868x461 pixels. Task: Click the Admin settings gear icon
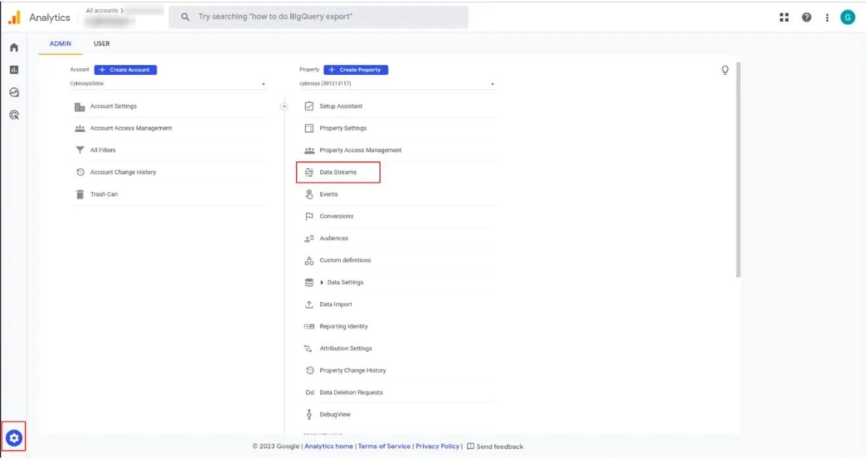pos(13,437)
